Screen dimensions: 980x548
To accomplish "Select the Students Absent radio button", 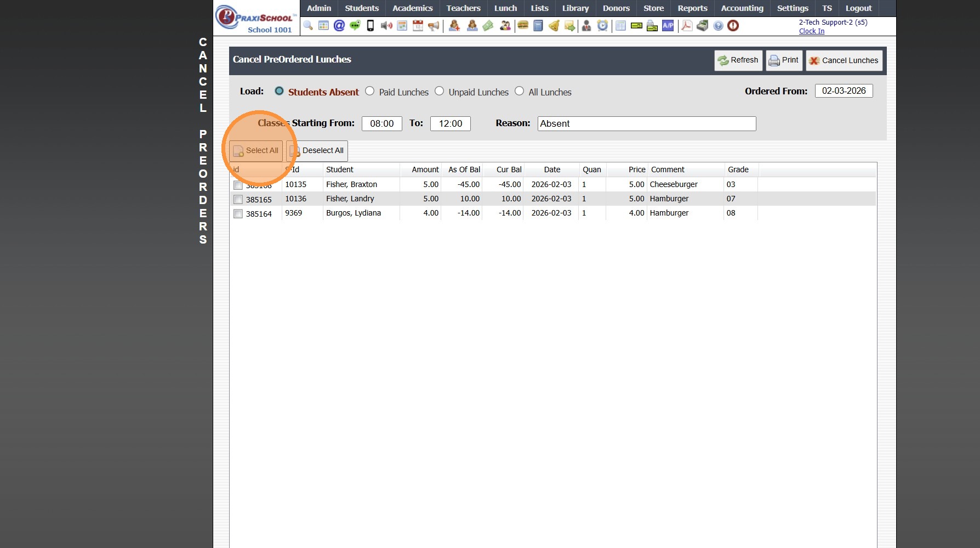I will (279, 91).
